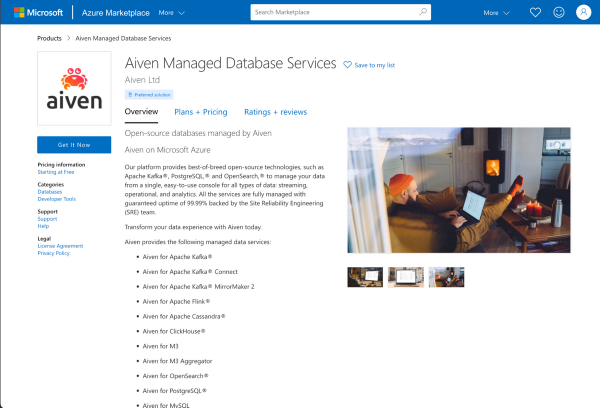Click 'Aiven for ClickHouse®' list item
Screen dimensions: 600x408
[174, 331]
